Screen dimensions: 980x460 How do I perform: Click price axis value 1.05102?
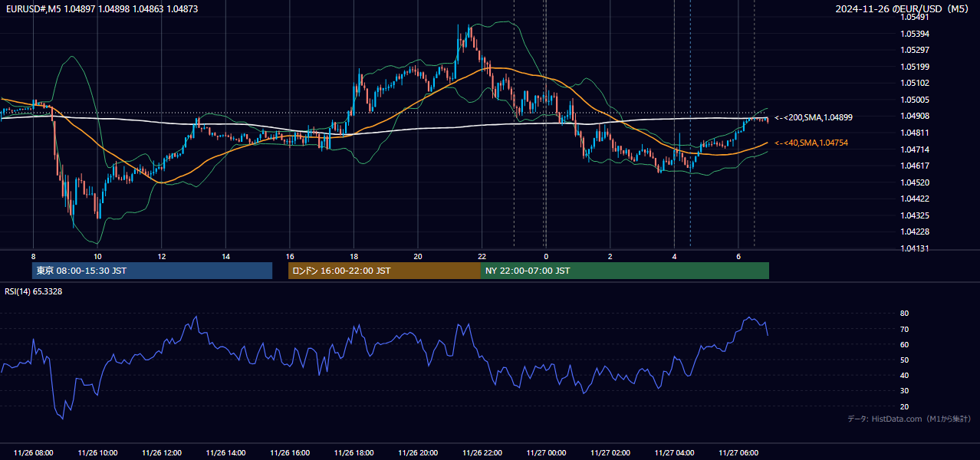point(915,83)
